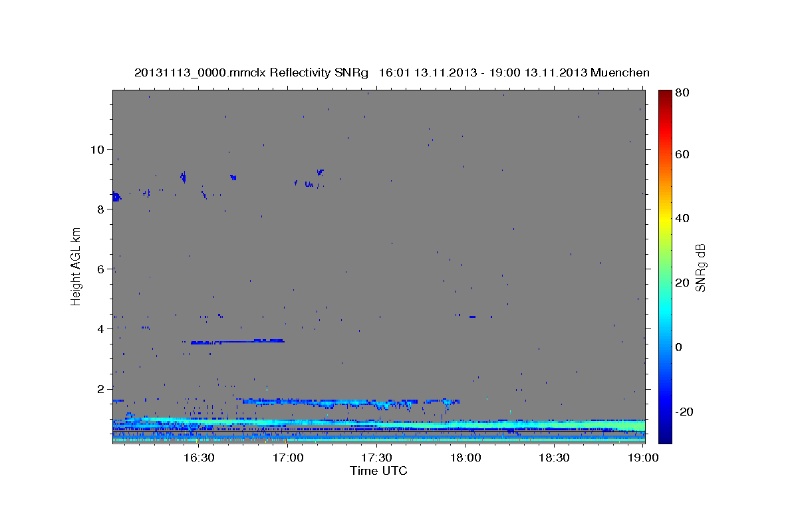The height and width of the screenshot is (532, 798).
Task: Click the 'Time UTC' axis label
Action: (378, 471)
